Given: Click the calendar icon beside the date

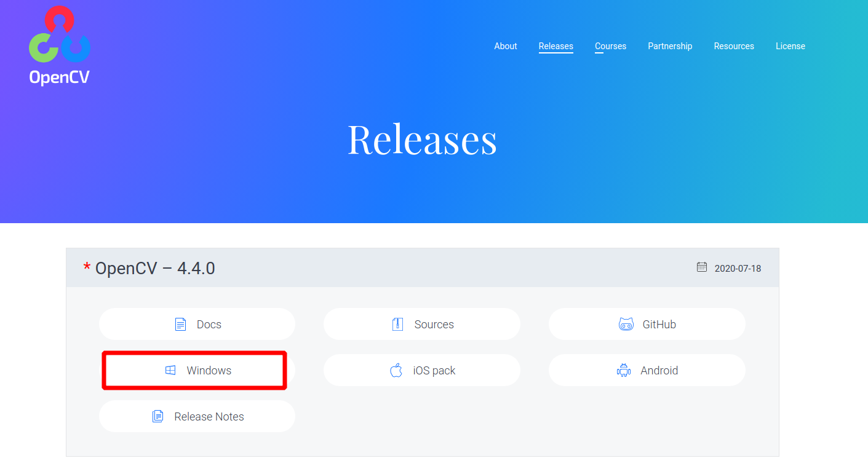Looking at the screenshot, I should (702, 267).
